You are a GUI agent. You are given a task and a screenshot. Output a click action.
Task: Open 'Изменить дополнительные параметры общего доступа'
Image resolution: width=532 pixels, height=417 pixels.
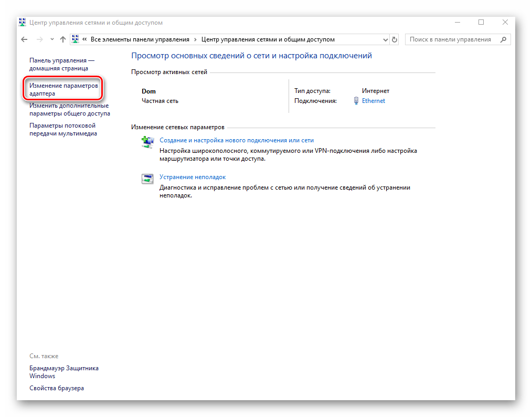click(x=69, y=109)
